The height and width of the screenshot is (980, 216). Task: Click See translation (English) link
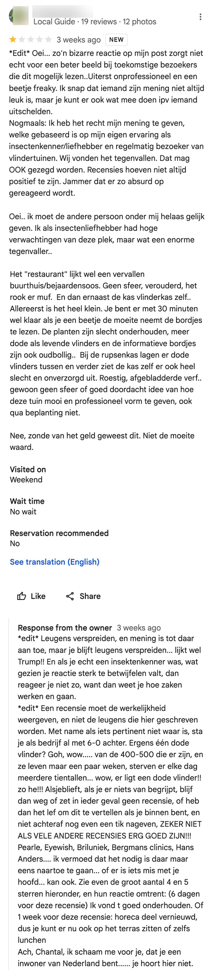[x=54, y=562]
